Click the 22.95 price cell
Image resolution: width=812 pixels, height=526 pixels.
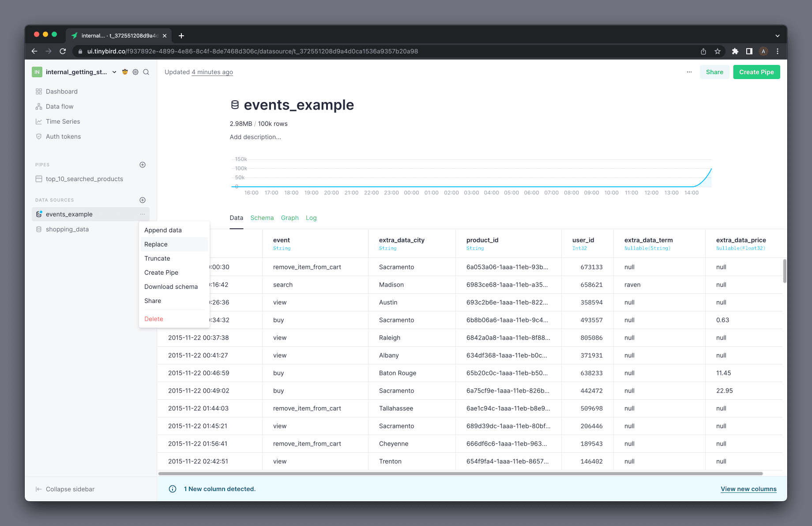coord(744,391)
